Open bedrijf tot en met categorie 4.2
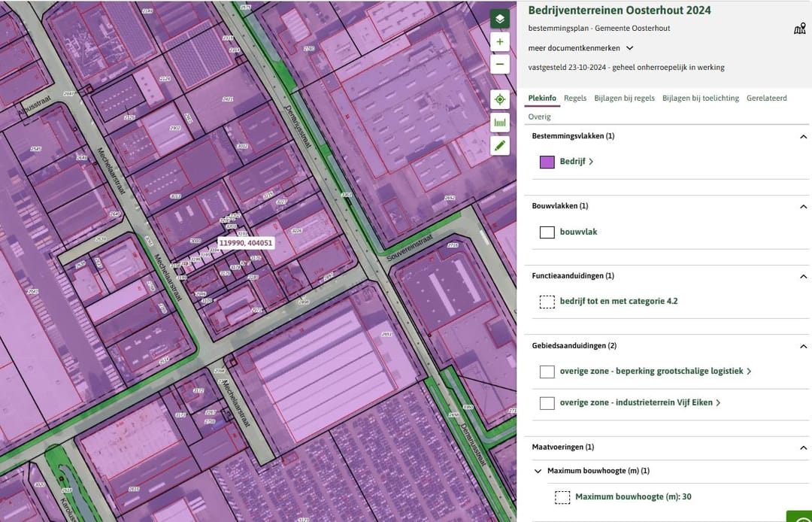The width and height of the screenshot is (812, 522). point(618,302)
